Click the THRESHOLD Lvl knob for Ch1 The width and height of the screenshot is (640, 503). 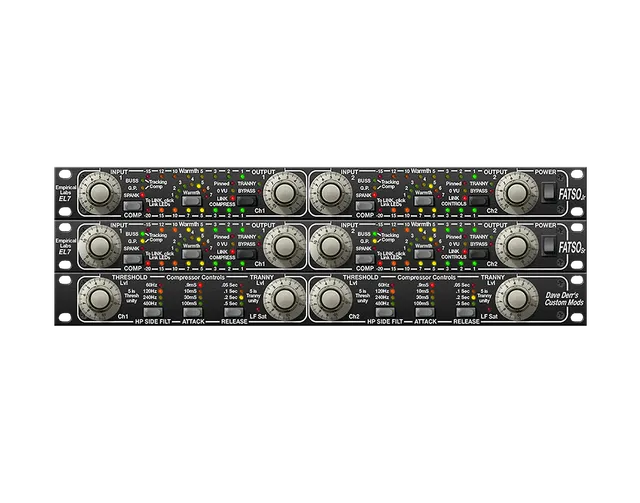pyautogui.click(x=100, y=299)
